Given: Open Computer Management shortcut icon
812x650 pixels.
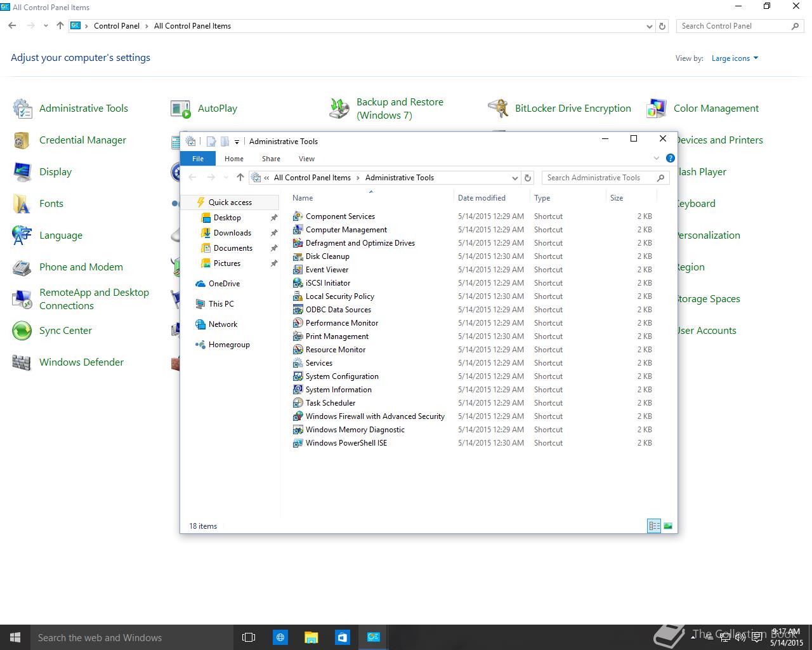Looking at the screenshot, I should point(298,230).
